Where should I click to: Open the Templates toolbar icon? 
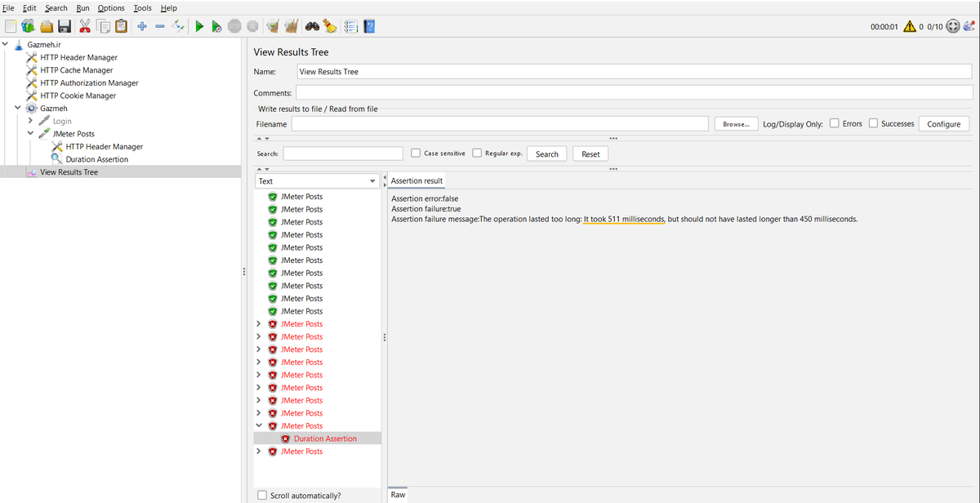[x=29, y=26]
